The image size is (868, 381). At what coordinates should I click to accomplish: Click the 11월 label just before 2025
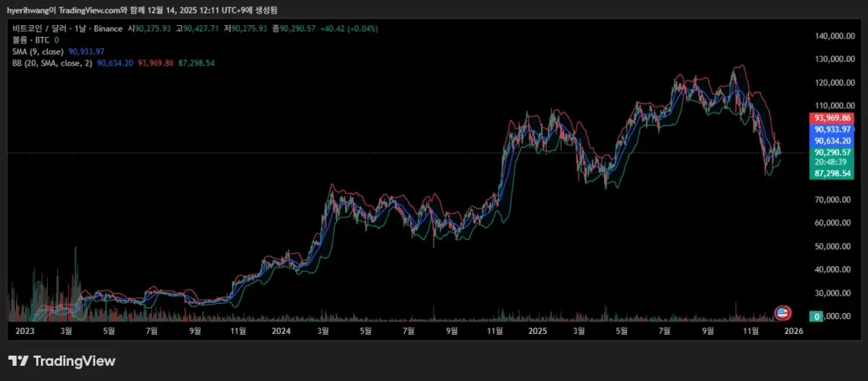point(495,330)
